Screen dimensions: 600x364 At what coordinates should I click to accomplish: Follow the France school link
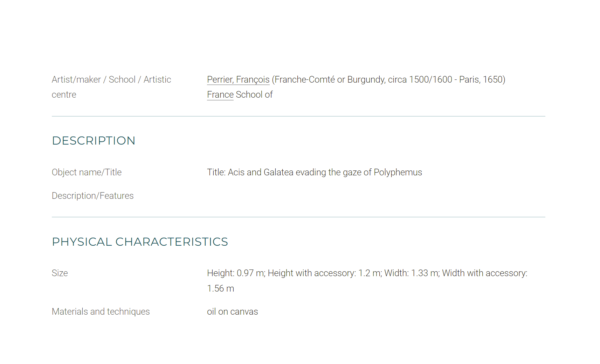coord(220,95)
